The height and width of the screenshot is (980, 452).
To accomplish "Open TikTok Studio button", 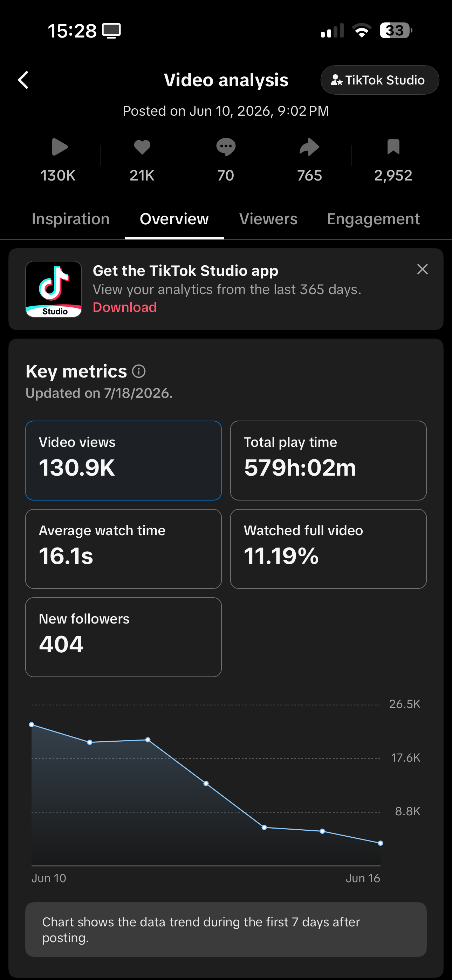I will [x=380, y=80].
